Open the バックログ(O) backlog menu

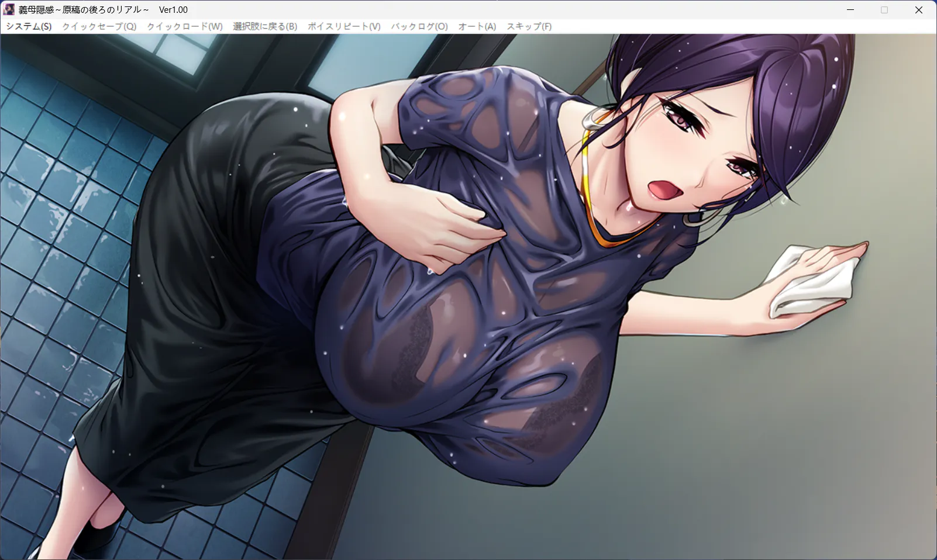(x=419, y=26)
